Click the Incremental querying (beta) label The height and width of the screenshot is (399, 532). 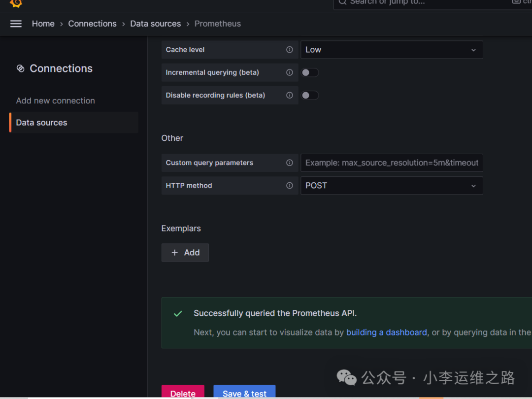pos(212,72)
